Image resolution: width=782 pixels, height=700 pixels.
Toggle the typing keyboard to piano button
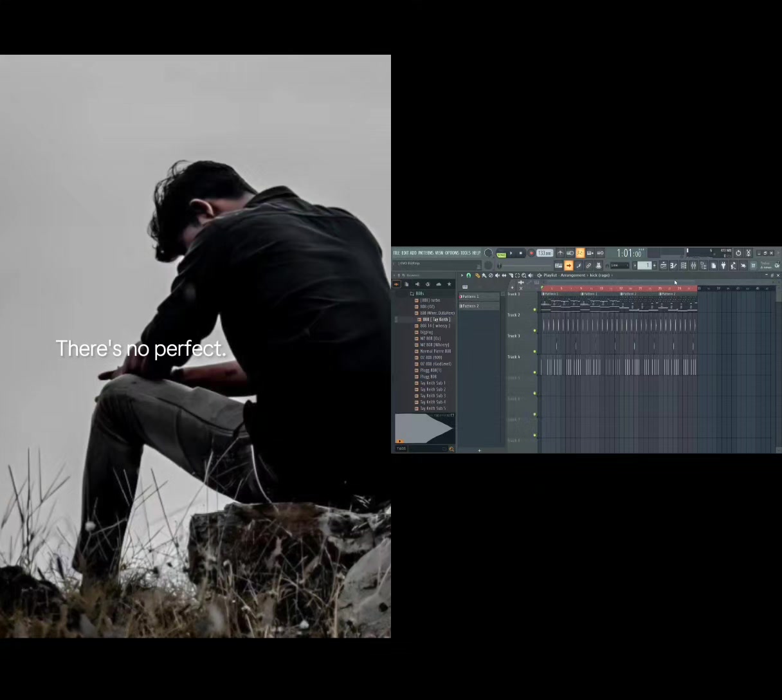point(559,266)
